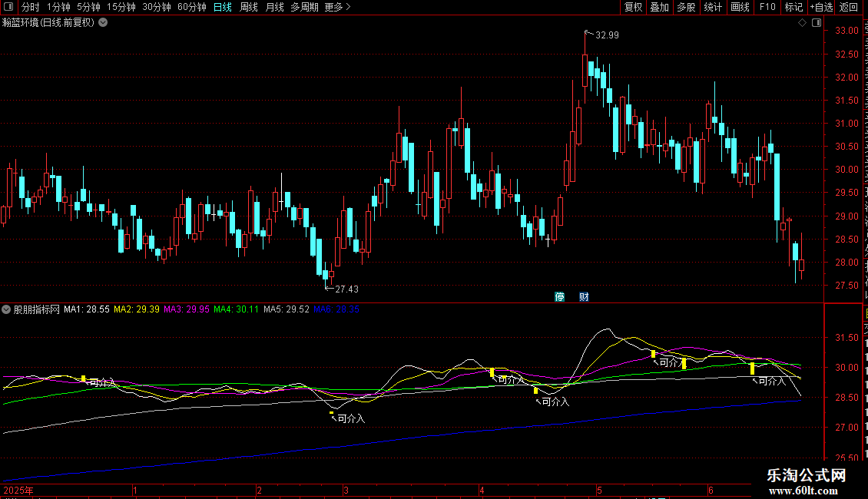Viewport: 868px width, 499px height.
Task: Click the 停 event marker icon
Action: pyautogui.click(x=560, y=296)
